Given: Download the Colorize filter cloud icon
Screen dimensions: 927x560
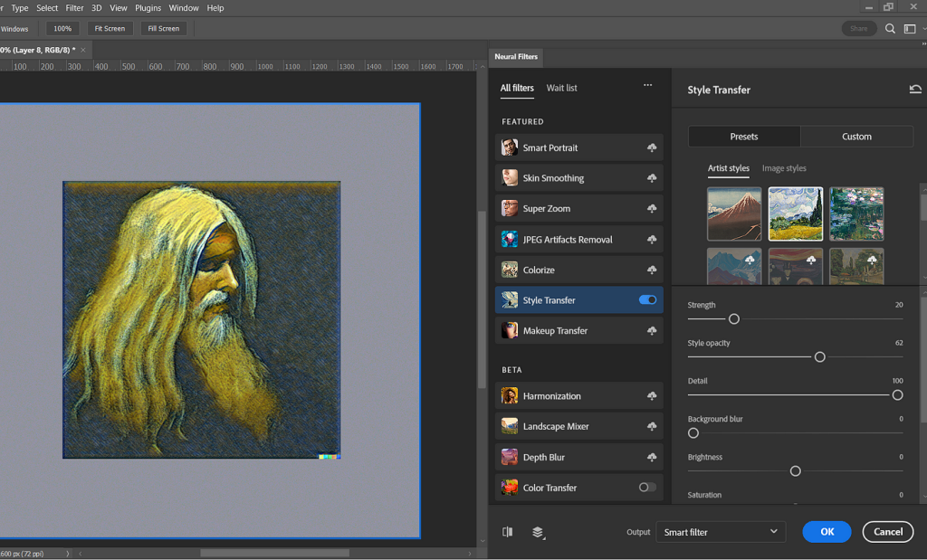Looking at the screenshot, I should (652, 270).
